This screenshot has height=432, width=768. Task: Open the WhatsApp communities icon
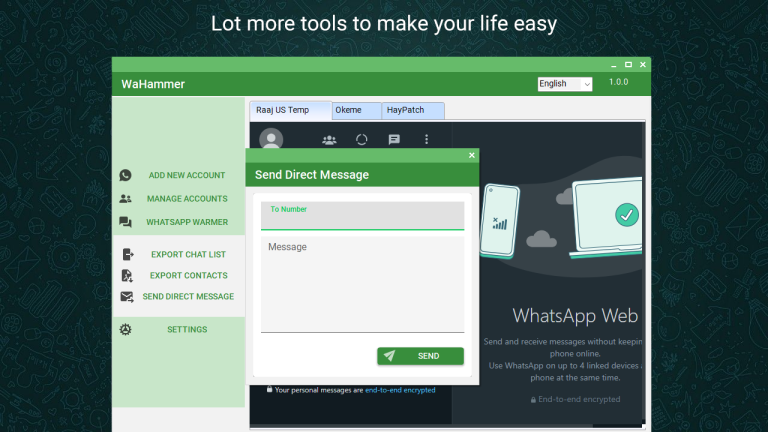[x=329, y=140]
